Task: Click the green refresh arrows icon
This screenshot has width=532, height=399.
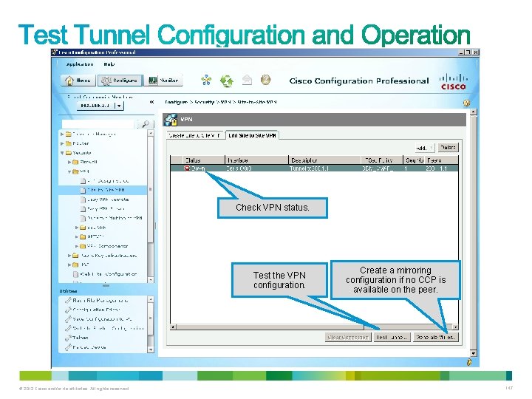Action: pos(227,81)
